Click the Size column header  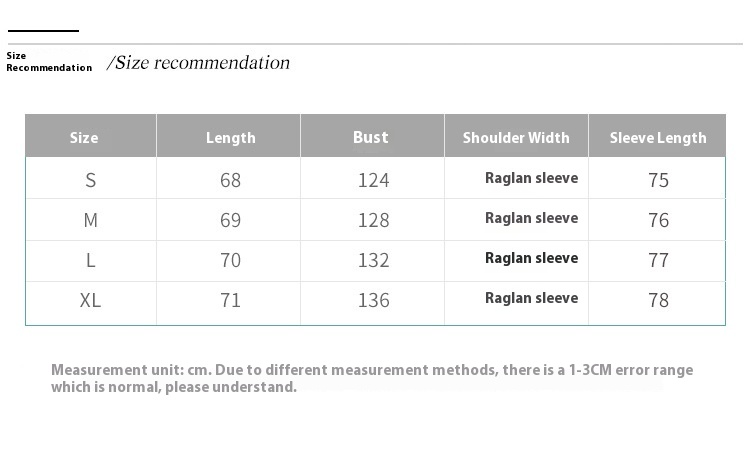[x=84, y=138]
